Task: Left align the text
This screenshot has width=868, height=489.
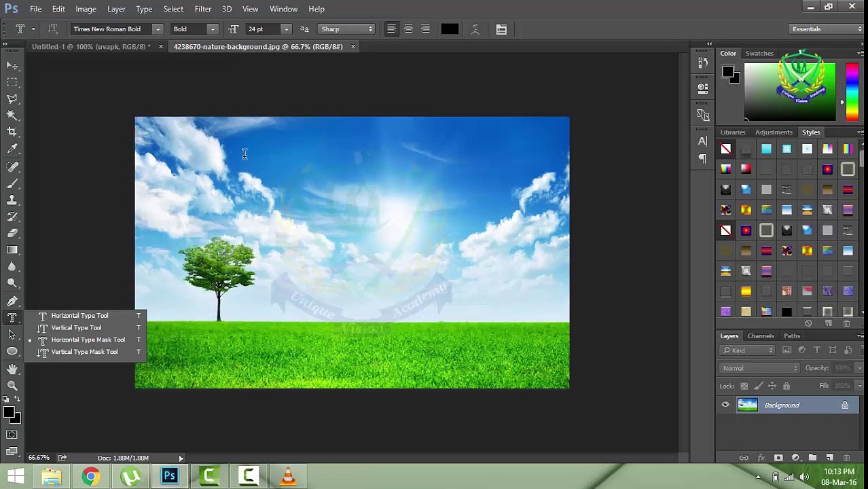Action: click(x=391, y=29)
